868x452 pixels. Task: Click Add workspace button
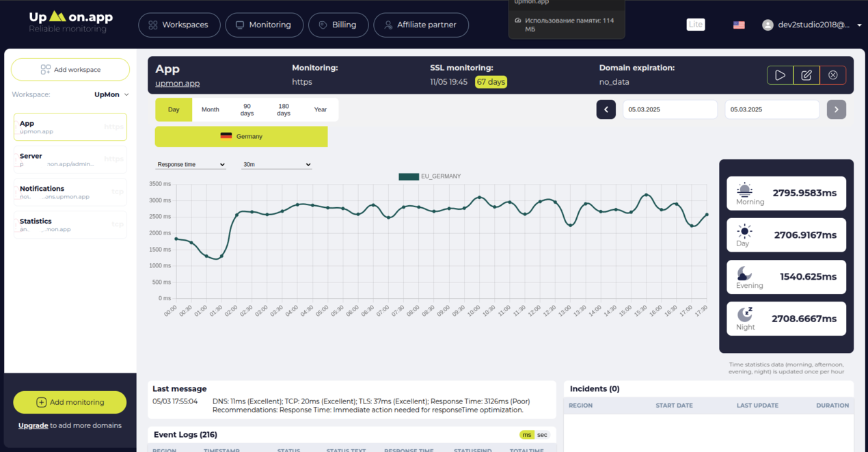tap(70, 70)
